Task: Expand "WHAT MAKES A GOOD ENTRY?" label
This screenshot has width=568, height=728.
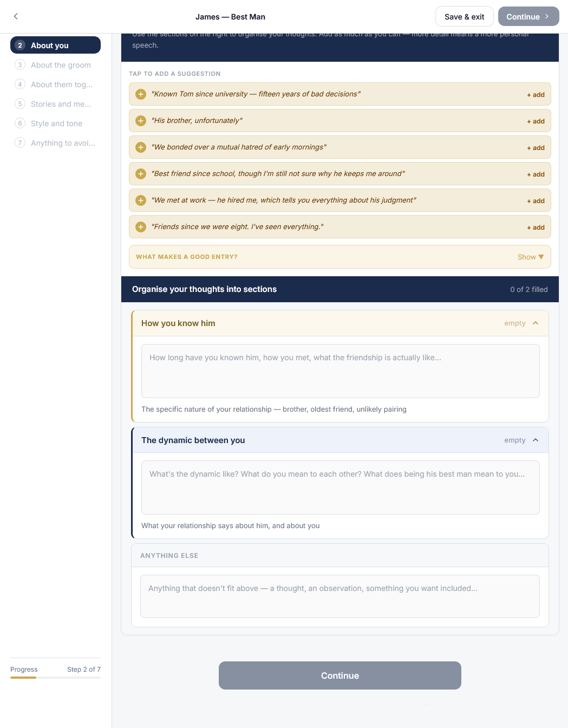Action: (187, 257)
